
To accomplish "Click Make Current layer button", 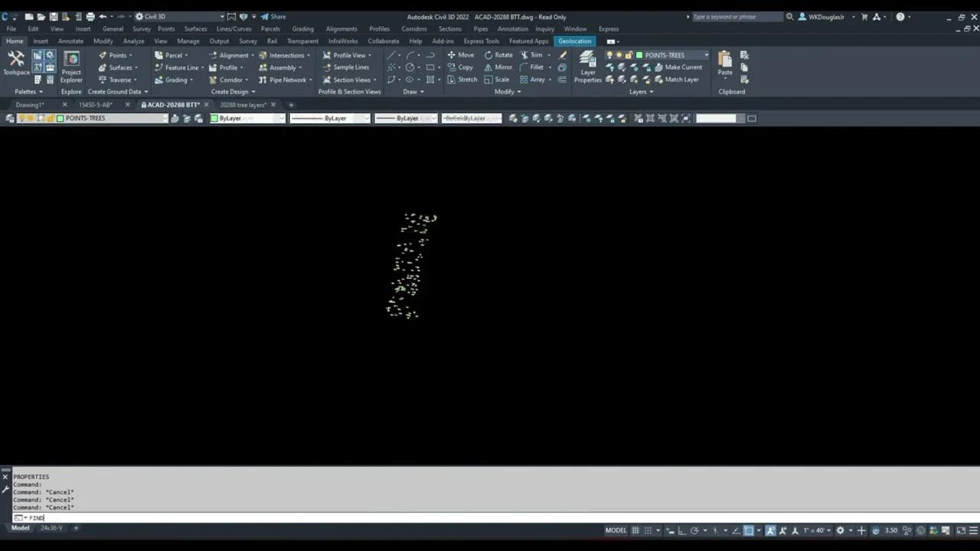I will click(x=678, y=67).
